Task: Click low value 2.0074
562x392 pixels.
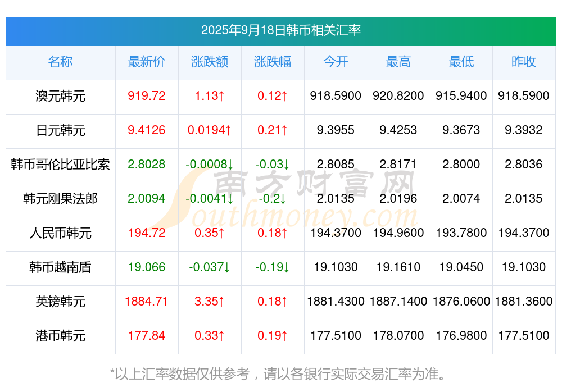Action: 461,198
